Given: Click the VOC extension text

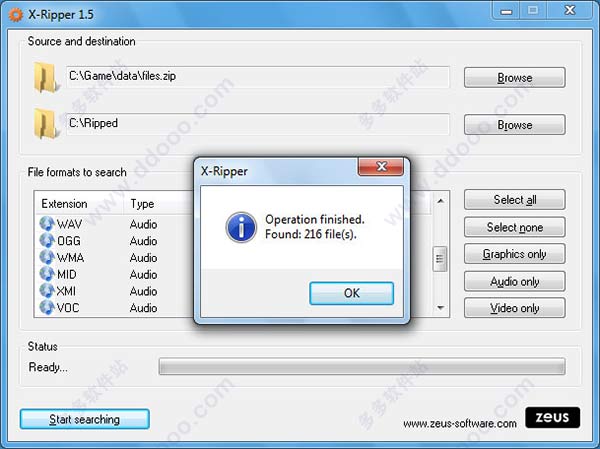Looking at the screenshot, I should pos(68,308).
